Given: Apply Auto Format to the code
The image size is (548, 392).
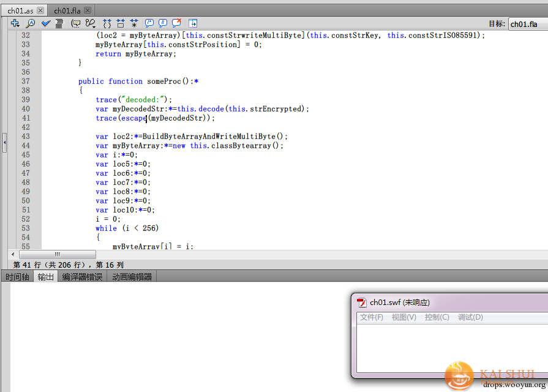Looking at the screenshot, I should tap(59, 23).
